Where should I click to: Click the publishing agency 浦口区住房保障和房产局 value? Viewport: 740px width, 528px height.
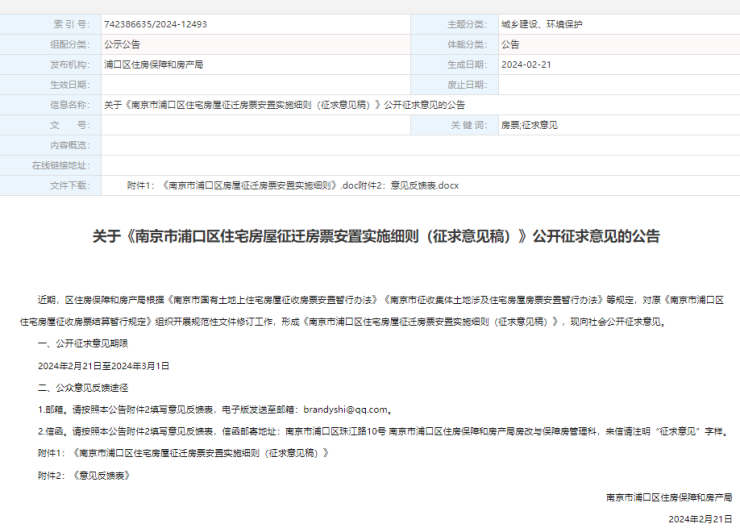[x=153, y=64]
